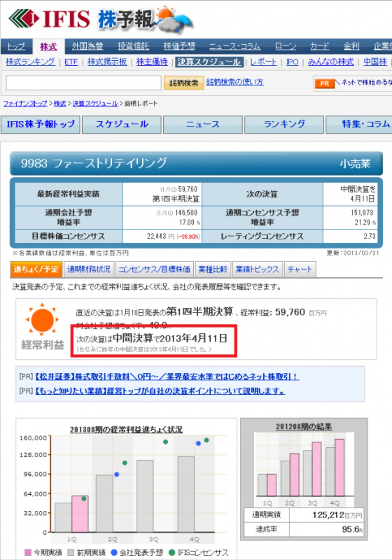Screen dimensions: 392x560
Task: Click the pink 今期実績 legend swatch
Action: pyautogui.click(x=28, y=552)
